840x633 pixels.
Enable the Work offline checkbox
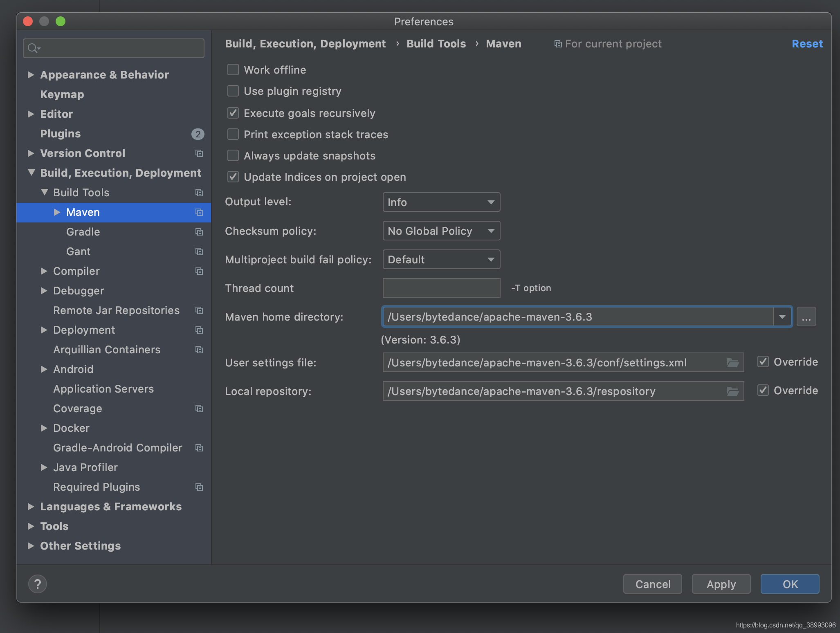(x=233, y=70)
